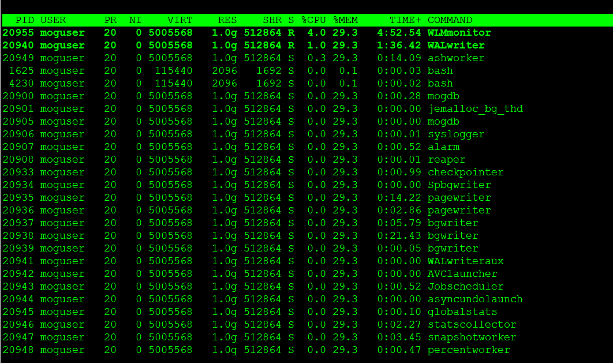Select the WALwriter command name

(456, 46)
